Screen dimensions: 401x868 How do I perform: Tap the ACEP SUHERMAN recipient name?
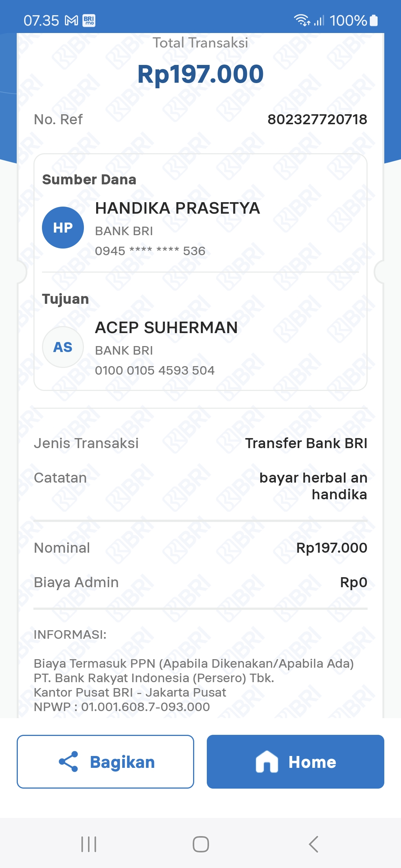tap(166, 328)
